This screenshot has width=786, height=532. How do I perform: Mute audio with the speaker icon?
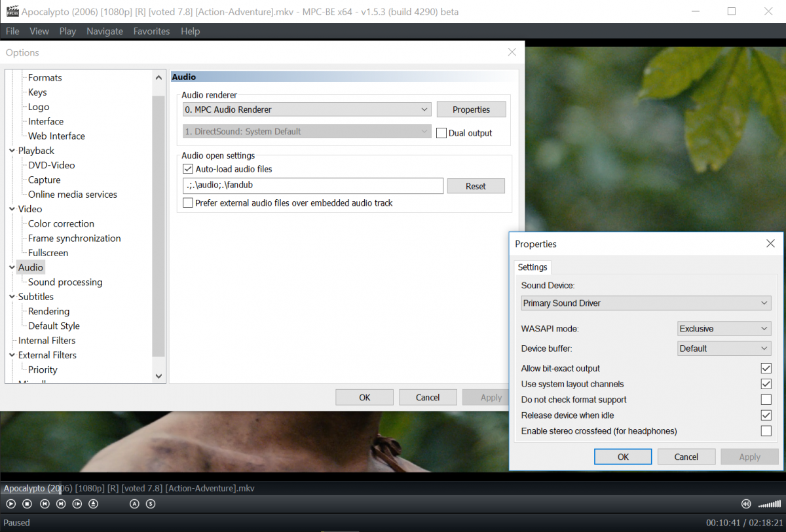coord(745,504)
